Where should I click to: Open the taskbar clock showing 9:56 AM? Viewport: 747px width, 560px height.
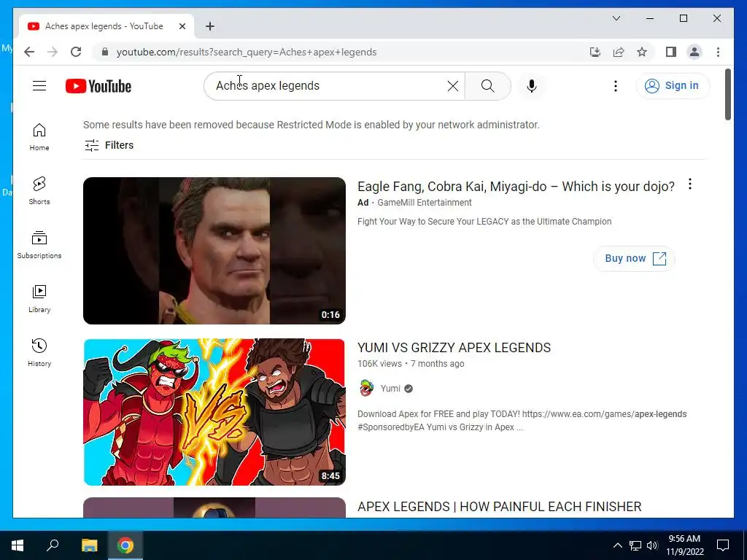684,545
